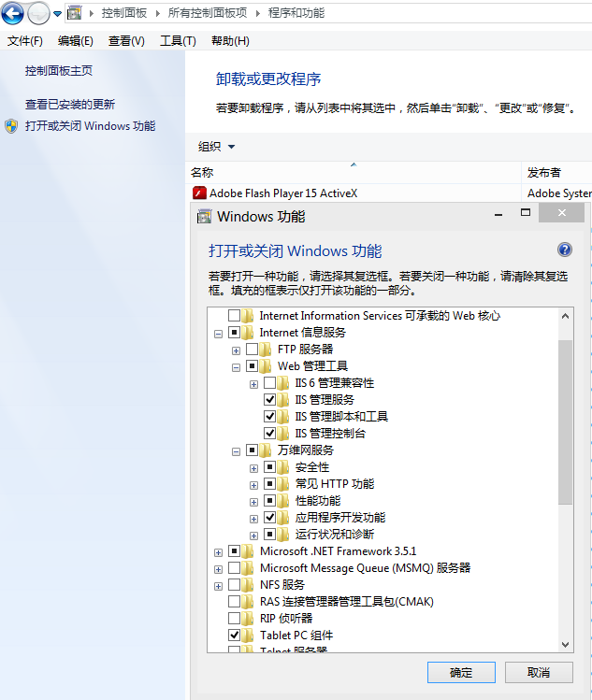Click the scroll-up arrow of features list
The height and width of the screenshot is (700, 592).
click(565, 316)
